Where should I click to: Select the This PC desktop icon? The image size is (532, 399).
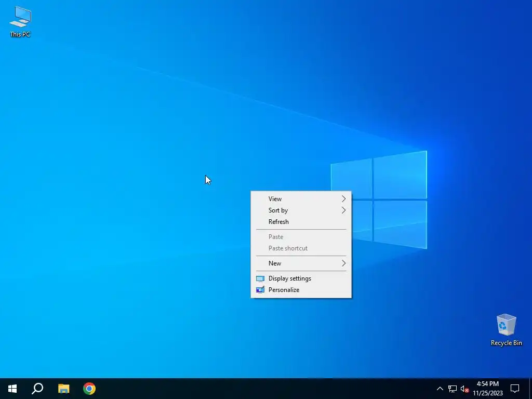coord(20,22)
